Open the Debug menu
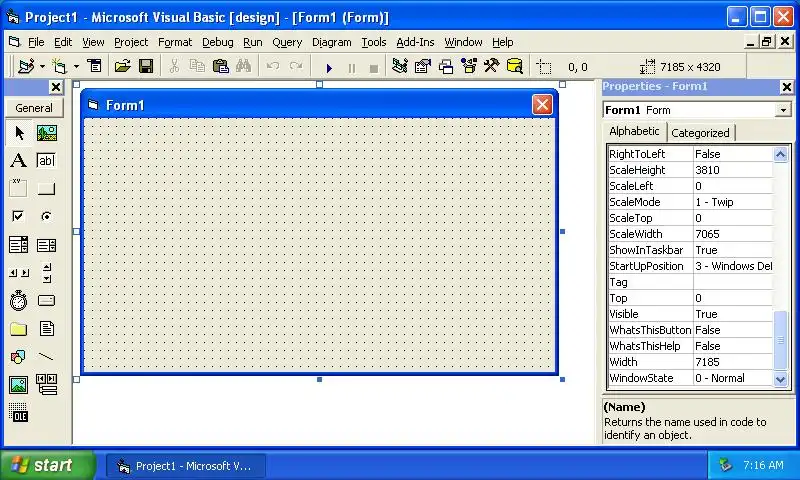The height and width of the screenshot is (480, 800). [x=218, y=42]
